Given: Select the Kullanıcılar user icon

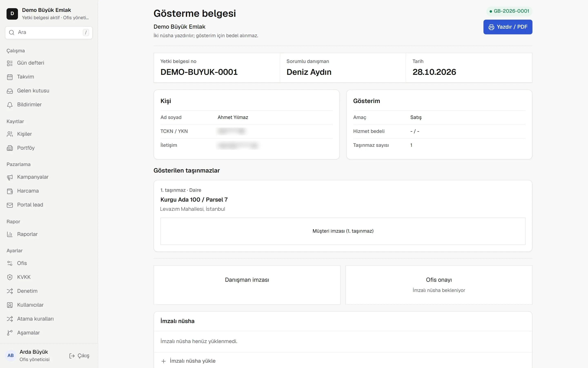Looking at the screenshot, I should tap(10, 305).
